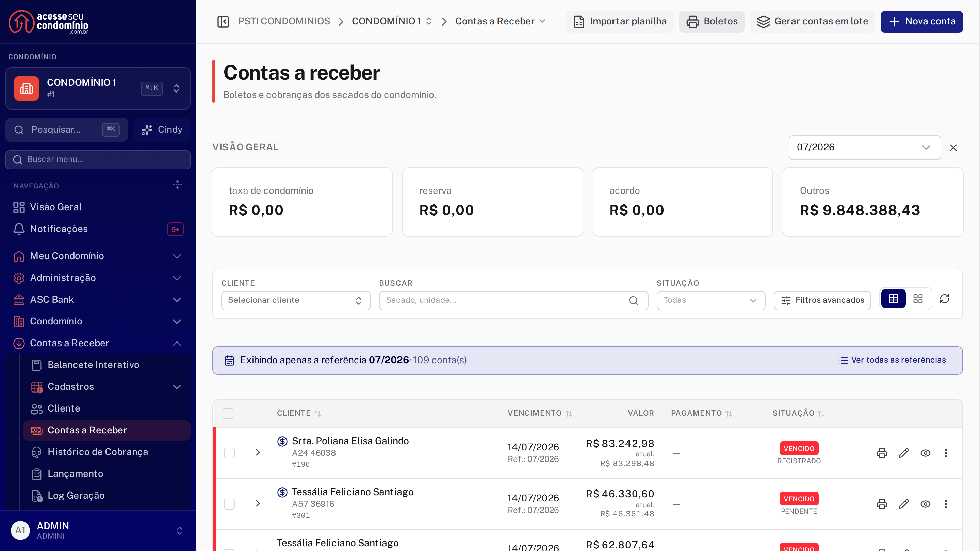Open Balancete Interativo

click(x=107, y=365)
